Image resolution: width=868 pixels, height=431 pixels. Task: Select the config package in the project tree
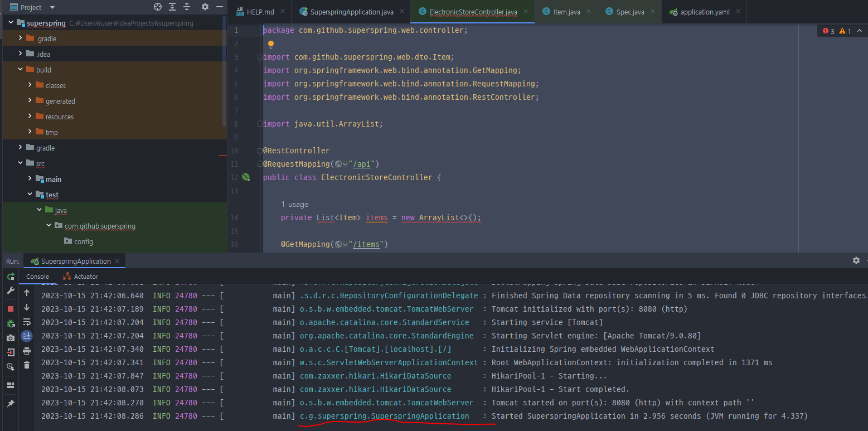click(x=78, y=241)
